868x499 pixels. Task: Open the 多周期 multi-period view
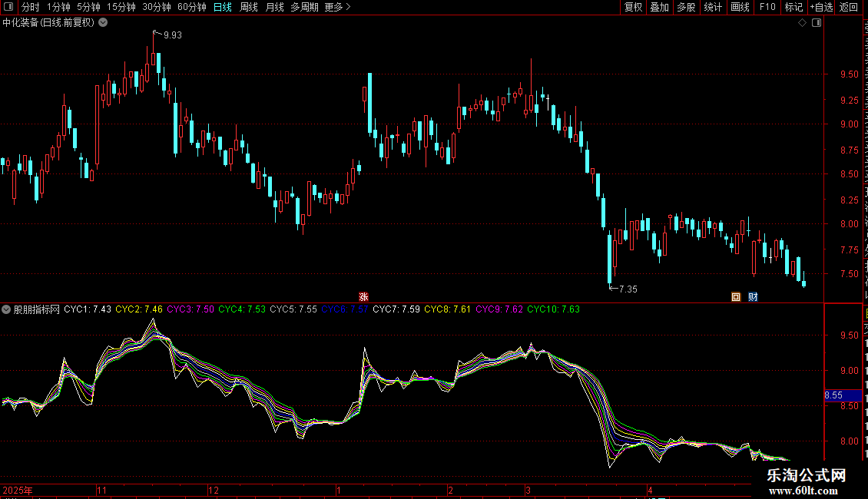(x=304, y=7)
